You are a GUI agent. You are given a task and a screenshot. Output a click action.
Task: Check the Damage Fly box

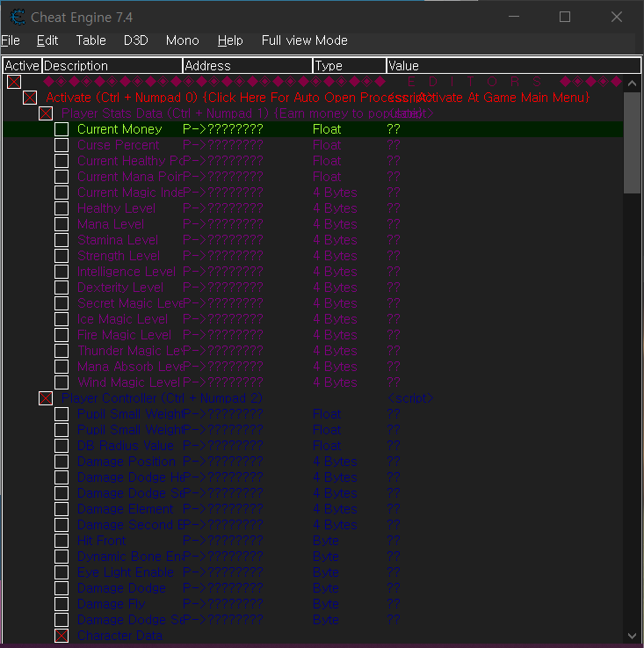(62, 604)
